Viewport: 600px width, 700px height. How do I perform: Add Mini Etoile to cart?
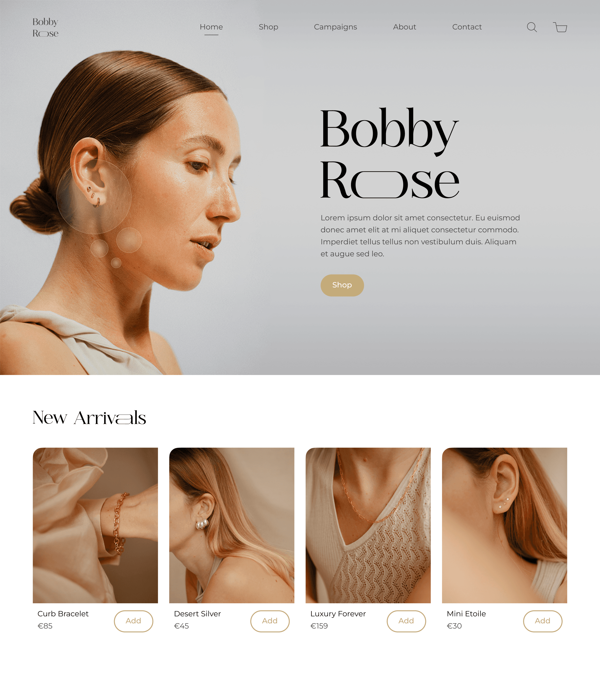pos(542,621)
